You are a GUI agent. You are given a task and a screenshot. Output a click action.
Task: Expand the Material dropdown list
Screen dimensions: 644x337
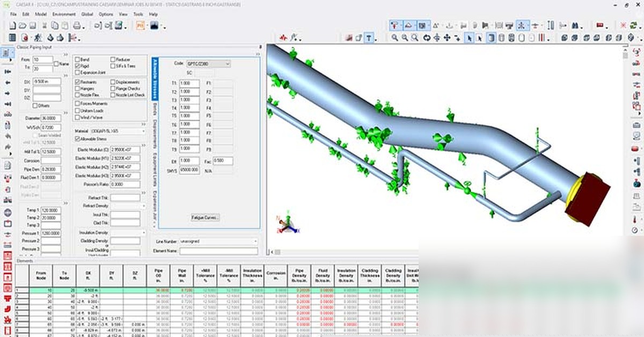[143, 131]
